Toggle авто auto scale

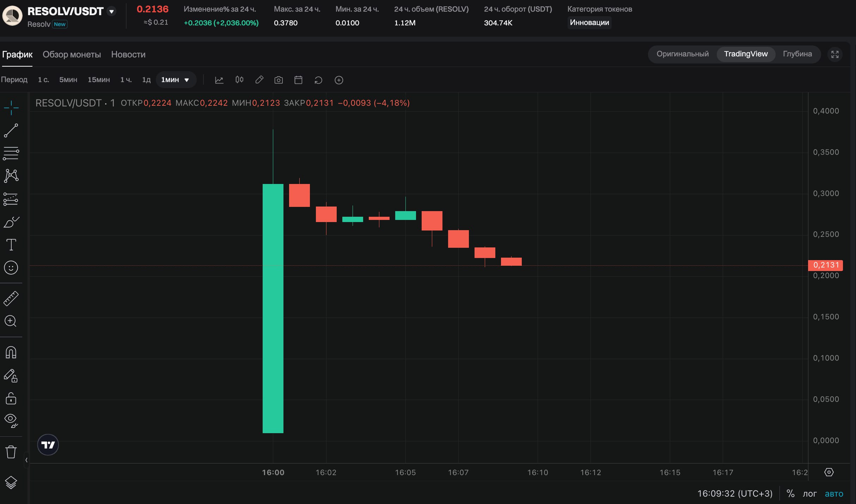(834, 494)
